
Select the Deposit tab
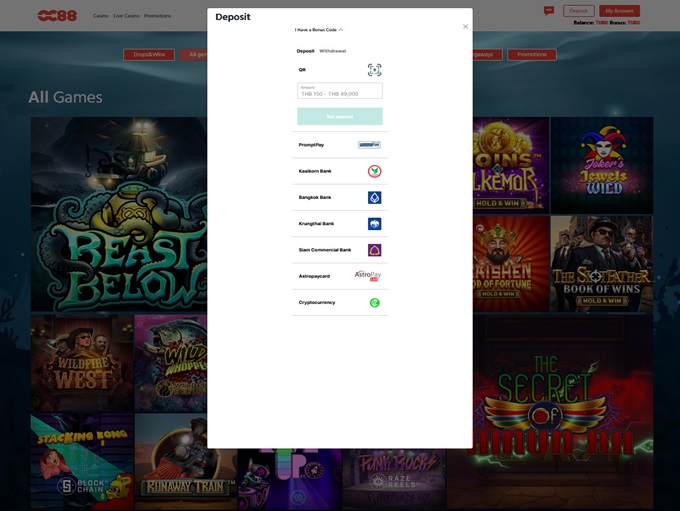pyautogui.click(x=305, y=50)
